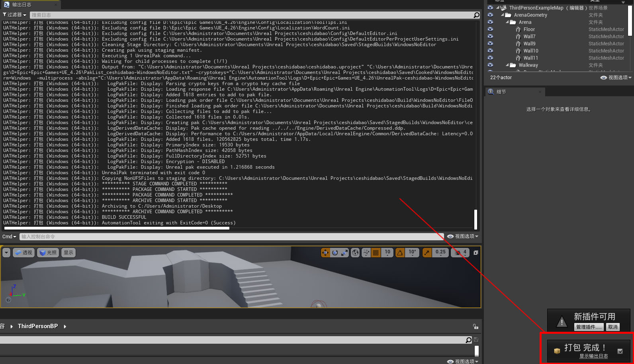
Task: Hide the Wall7 actor
Action: [x=490, y=36]
